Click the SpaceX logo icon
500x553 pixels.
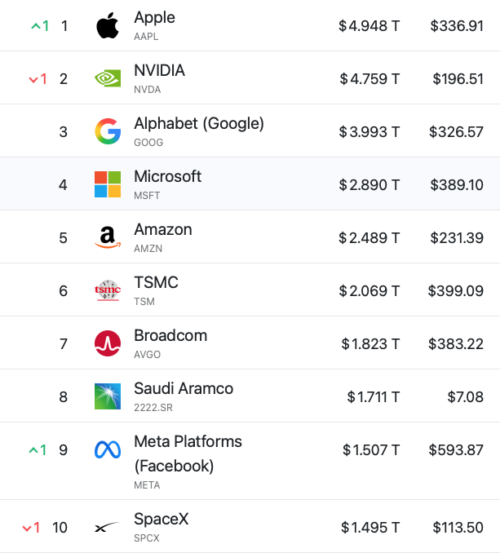[x=107, y=527]
